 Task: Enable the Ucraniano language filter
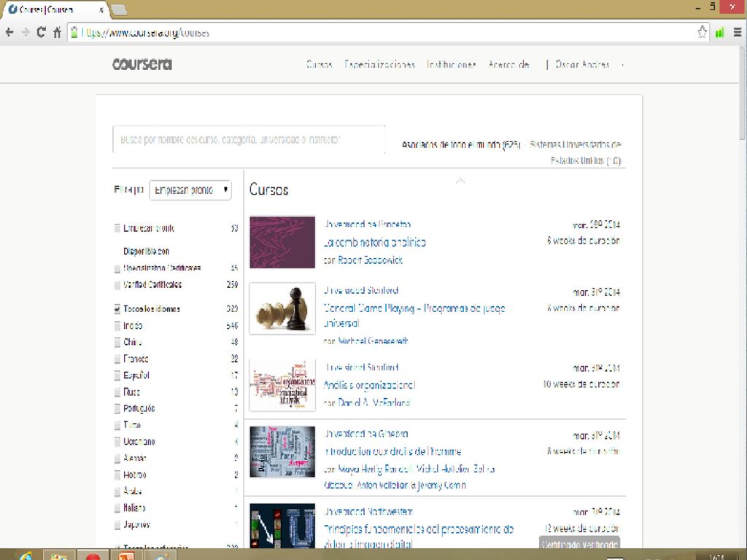coord(117,442)
